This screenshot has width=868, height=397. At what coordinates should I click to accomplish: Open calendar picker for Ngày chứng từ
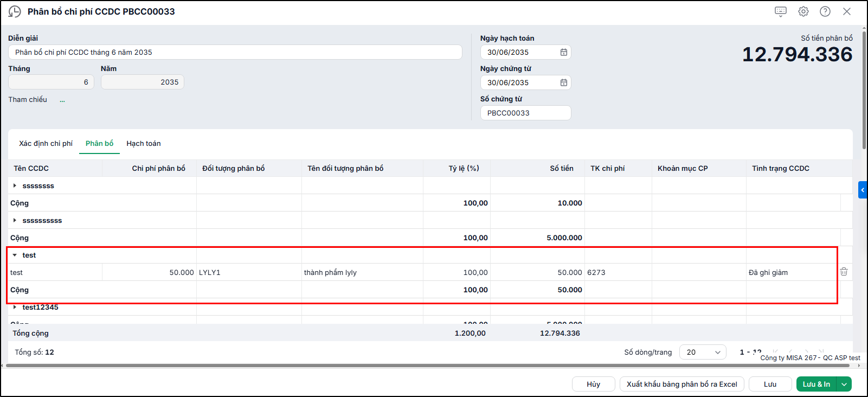(564, 82)
